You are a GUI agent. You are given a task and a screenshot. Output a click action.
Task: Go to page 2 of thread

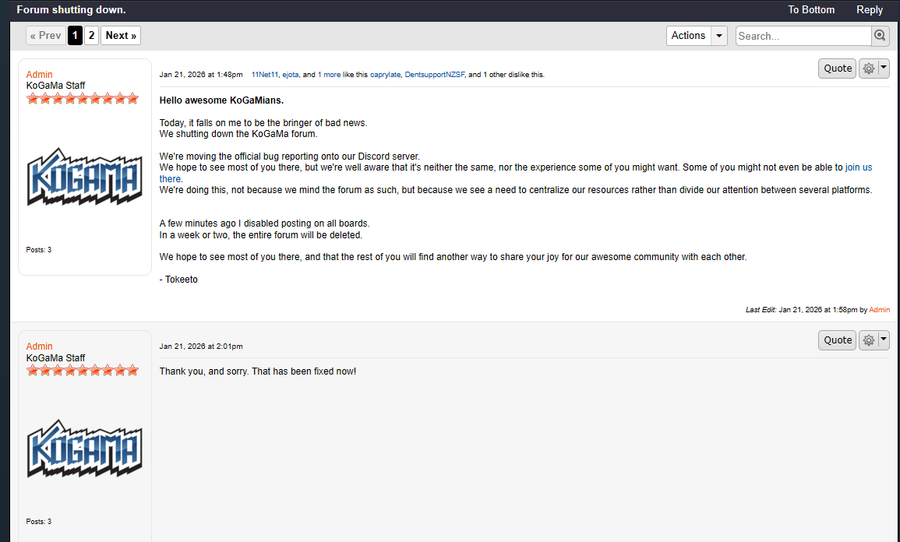[91, 36]
